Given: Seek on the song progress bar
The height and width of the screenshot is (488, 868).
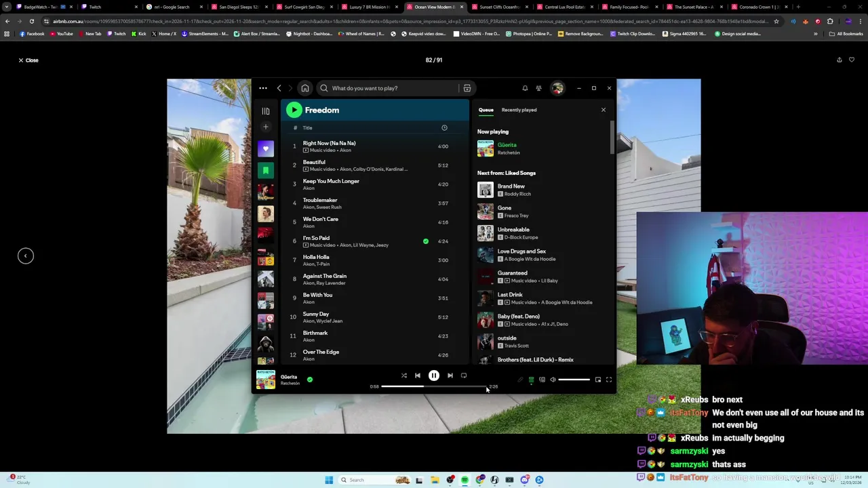Looking at the screenshot, I should click(x=434, y=386).
